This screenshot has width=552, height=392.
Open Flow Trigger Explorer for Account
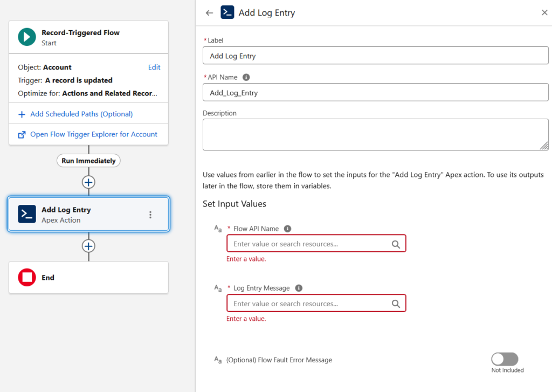94,134
